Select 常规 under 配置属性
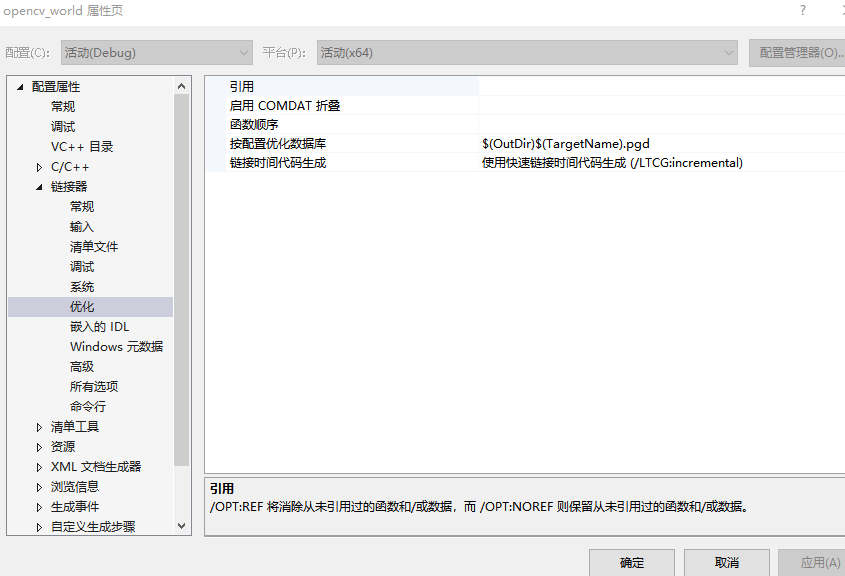The image size is (845, 576). coord(63,107)
